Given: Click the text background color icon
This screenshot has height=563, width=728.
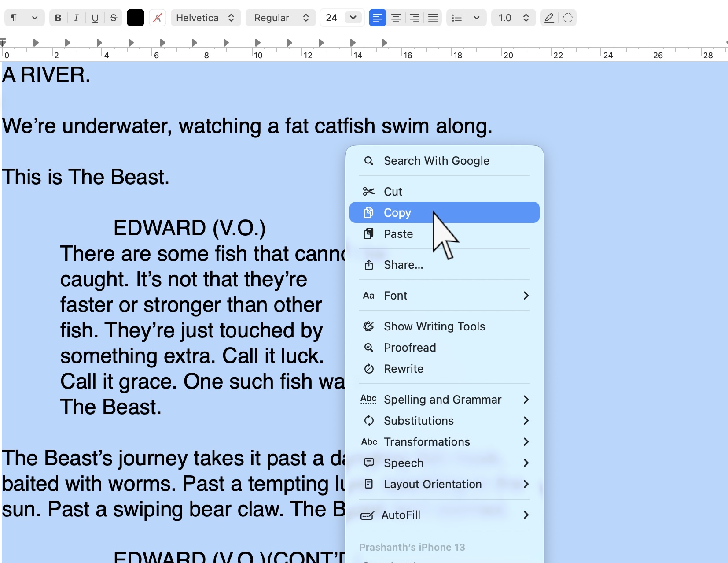Looking at the screenshot, I should [x=158, y=18].
